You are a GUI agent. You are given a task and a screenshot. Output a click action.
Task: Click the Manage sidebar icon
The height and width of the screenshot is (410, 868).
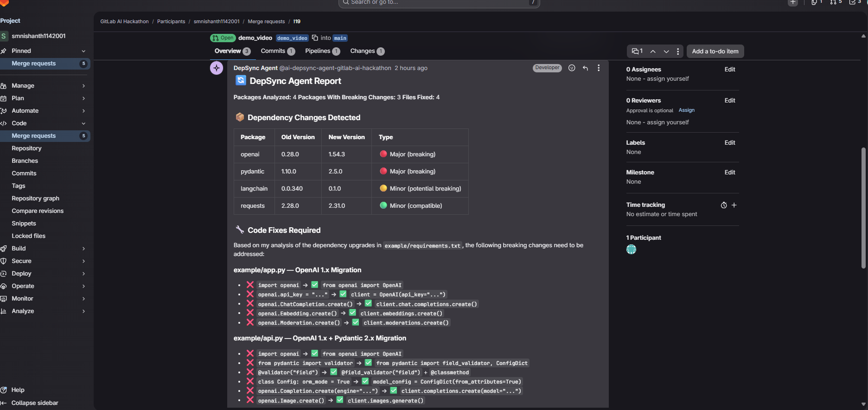coord(3,86)
